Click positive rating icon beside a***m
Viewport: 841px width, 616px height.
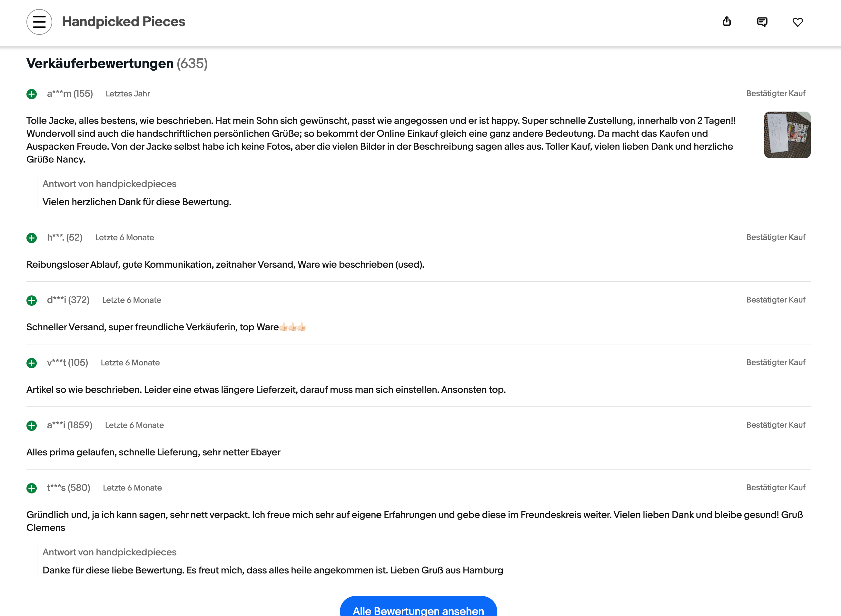click(32, 94)
